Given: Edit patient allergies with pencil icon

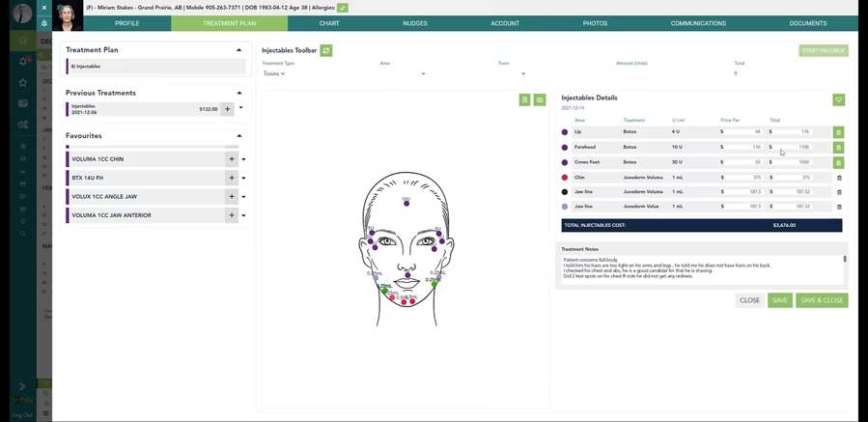Looking at the screenshot, I should click(x=343, y=8).
